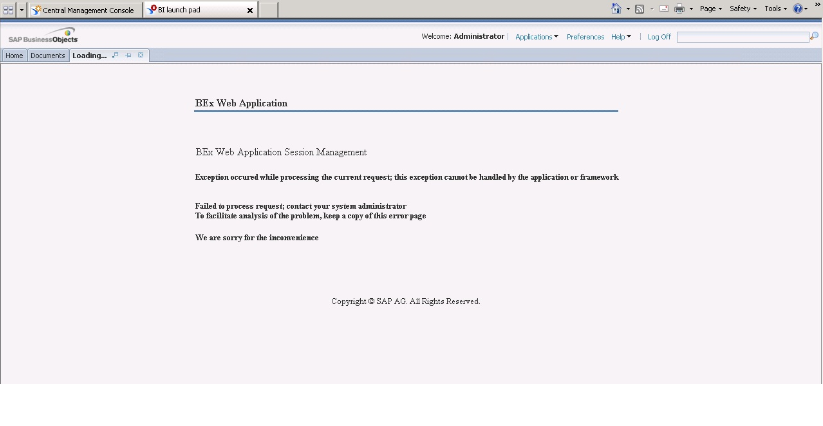Screen dimensions: 823x426
Task: Click the 'To facilitate analysis of the problem' line
Action: pos(310,216)
